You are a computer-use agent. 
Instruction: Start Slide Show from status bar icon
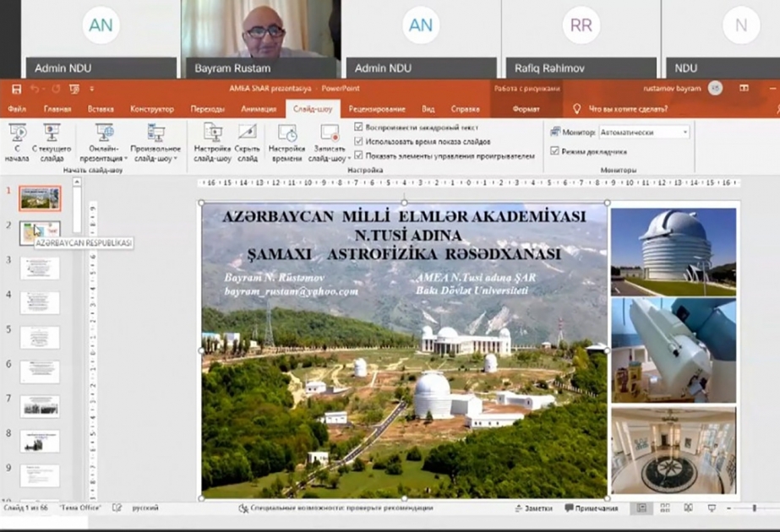coord(712,508)
